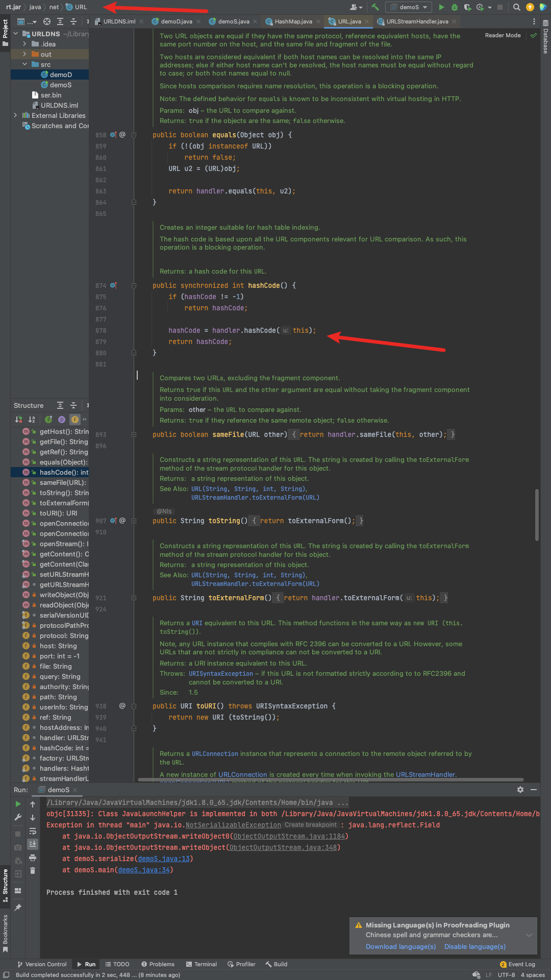Rerun demoS in Run panel
551x980 pixels.
pos(18,804)
